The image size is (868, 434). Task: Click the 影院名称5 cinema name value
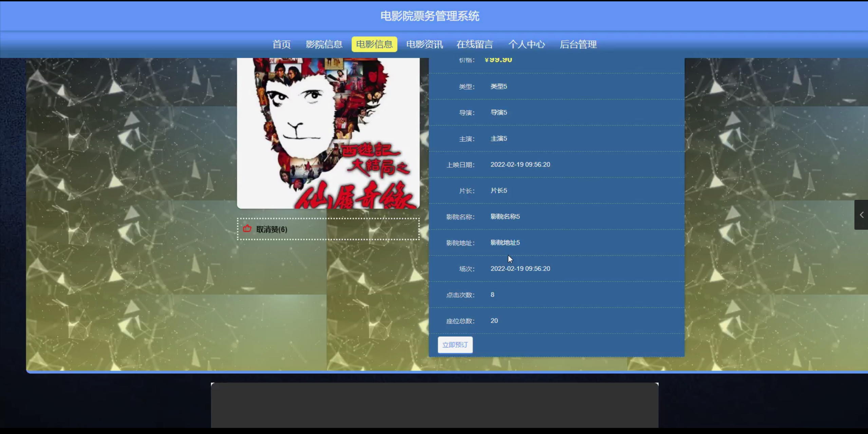505,216
